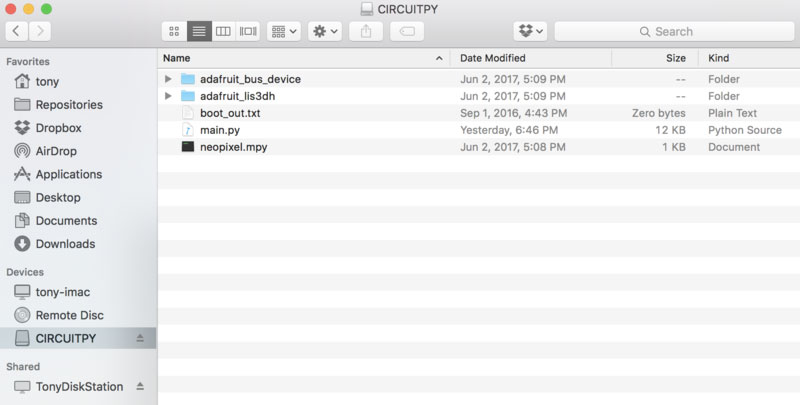Open the Action gear menu

click(325, 31)
